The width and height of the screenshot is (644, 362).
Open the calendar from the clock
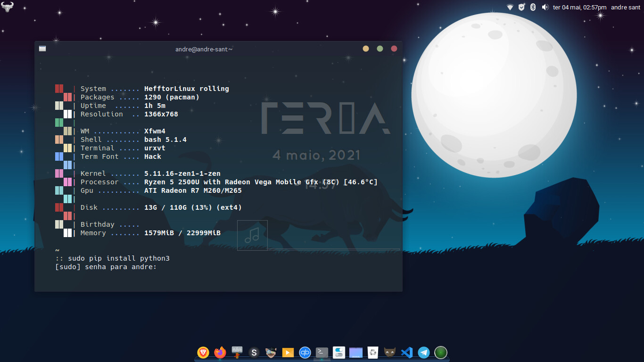tap(579, 7)
